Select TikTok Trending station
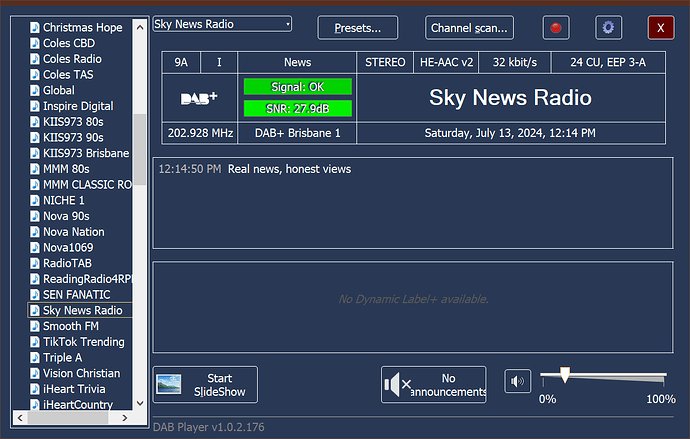Image resolution: width=690 pixels, height=439 pixels. [x=83, y=342]
